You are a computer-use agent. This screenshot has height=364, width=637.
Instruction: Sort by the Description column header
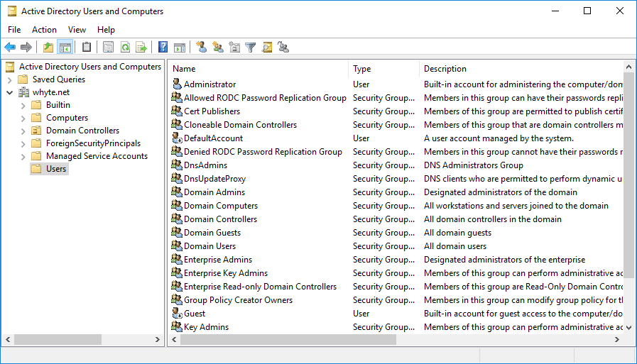[x=521, y=69]
